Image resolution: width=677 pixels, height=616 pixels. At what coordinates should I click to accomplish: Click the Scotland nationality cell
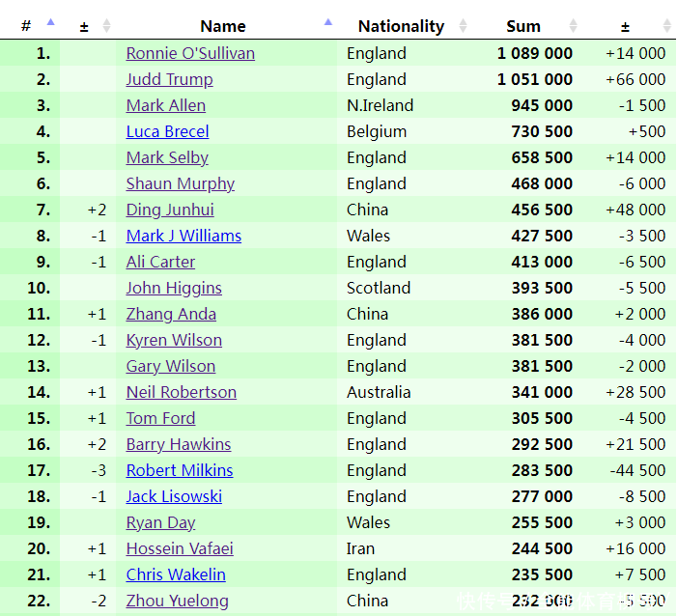(379, 288)
